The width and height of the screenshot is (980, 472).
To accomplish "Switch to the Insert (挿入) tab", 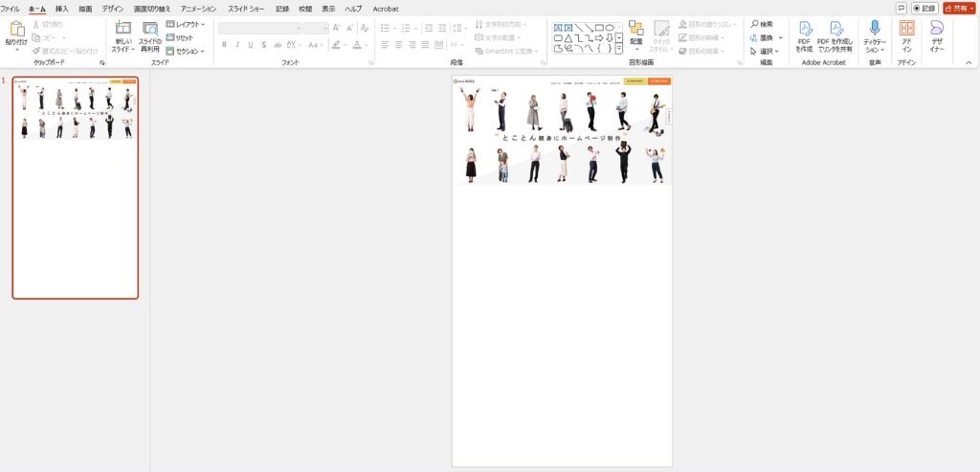I will point(61,9).
